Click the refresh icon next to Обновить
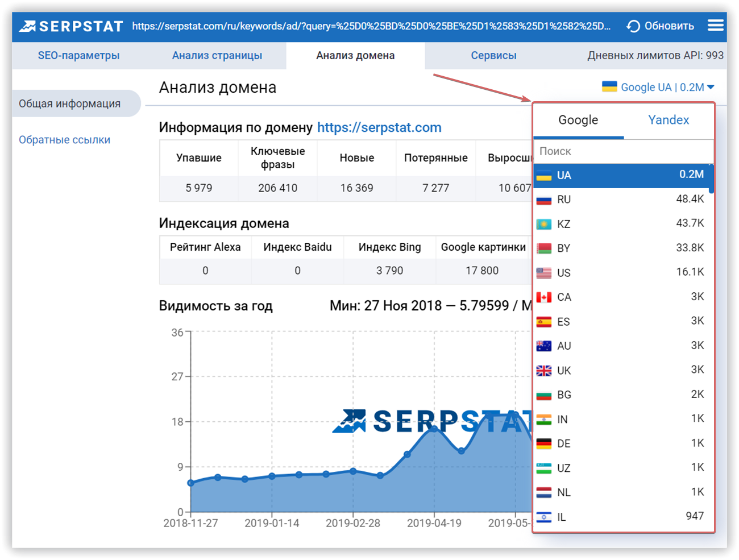The image size is (739, 560). coord(633,26)
